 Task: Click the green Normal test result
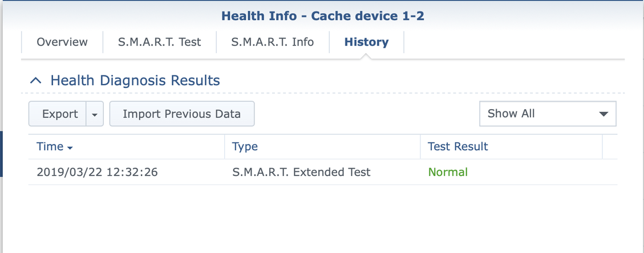coord(448,172)
